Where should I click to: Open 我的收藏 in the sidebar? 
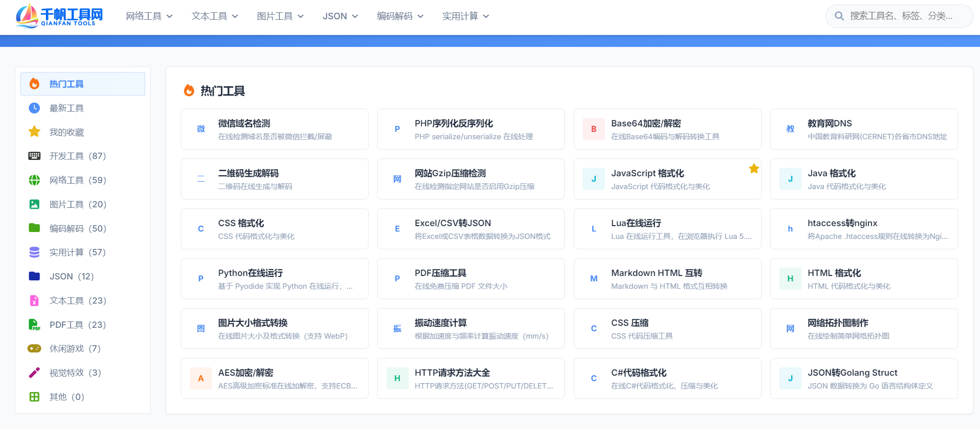(x=83, y=132)
